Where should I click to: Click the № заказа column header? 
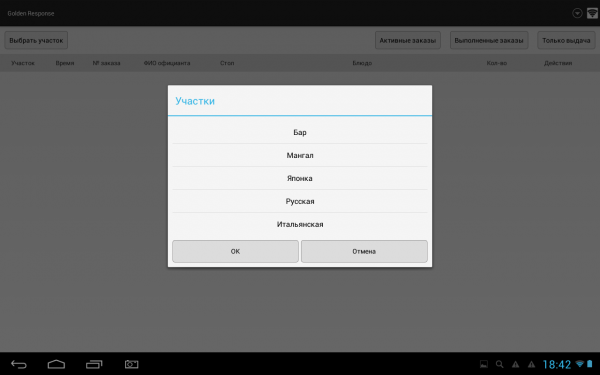106,63
